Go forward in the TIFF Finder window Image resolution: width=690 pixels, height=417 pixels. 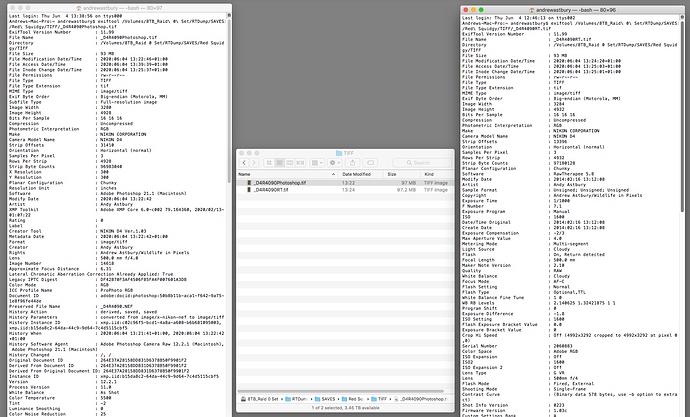[x=254, y=163]
